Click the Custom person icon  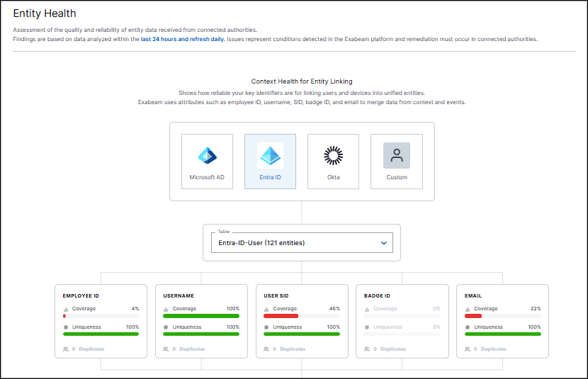click(397, 156)
